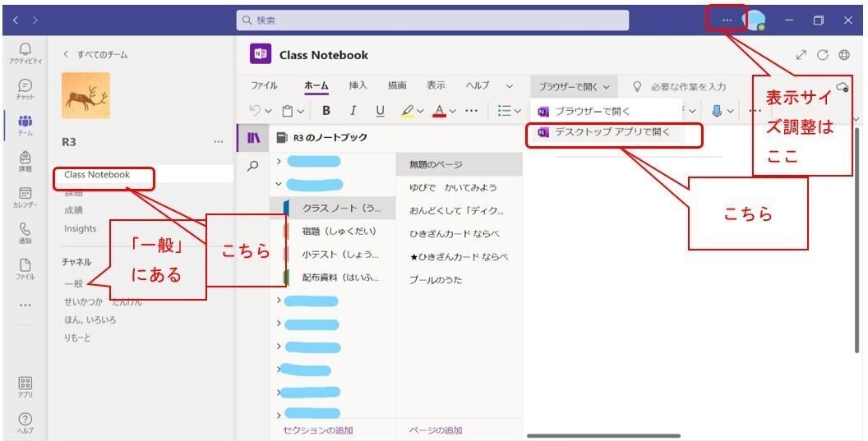Select the 表示 ribbon tab
The width and height of the screenshot is (868, 441).
tap(436, 85)
